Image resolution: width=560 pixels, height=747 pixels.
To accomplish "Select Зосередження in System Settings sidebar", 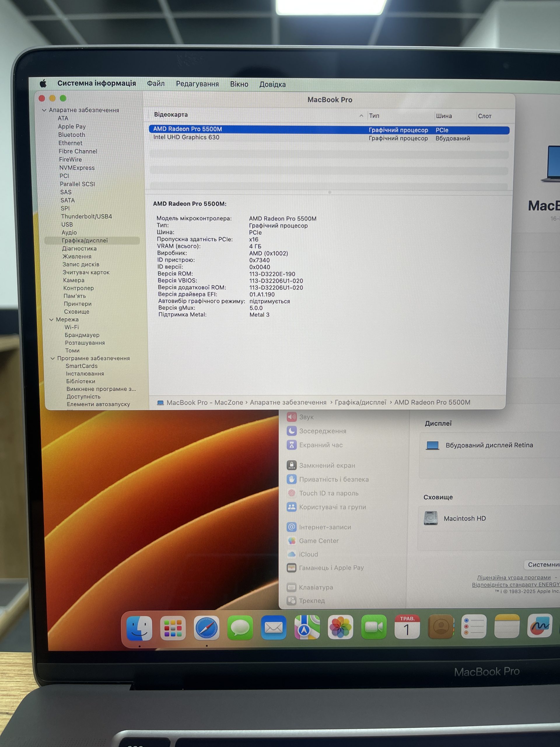I will click(316, 431).
